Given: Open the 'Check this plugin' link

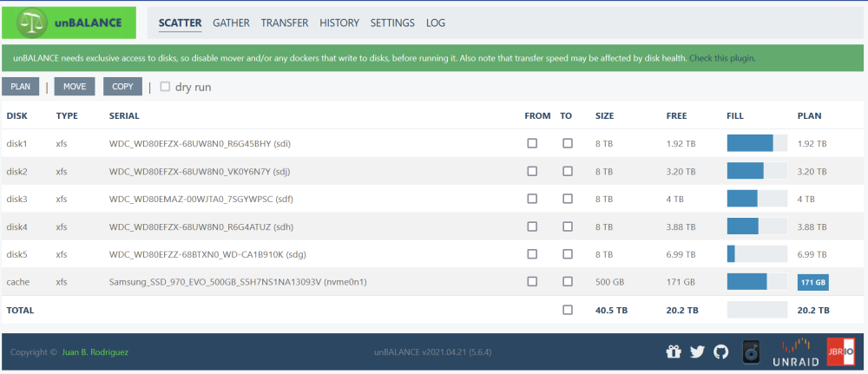Looking at the screenshot, I should pyautogui.click(x=722, y=57).
